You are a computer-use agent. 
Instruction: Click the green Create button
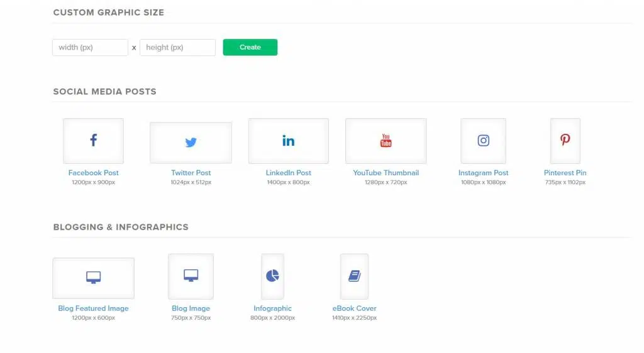tap(250, 47)
